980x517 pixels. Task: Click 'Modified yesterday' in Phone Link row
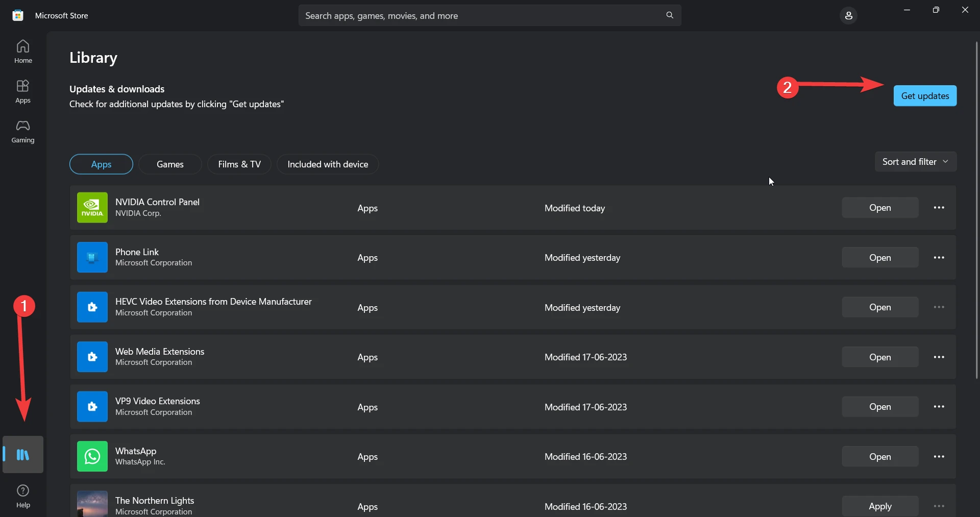pyautogui.click(x=582, y=258)
